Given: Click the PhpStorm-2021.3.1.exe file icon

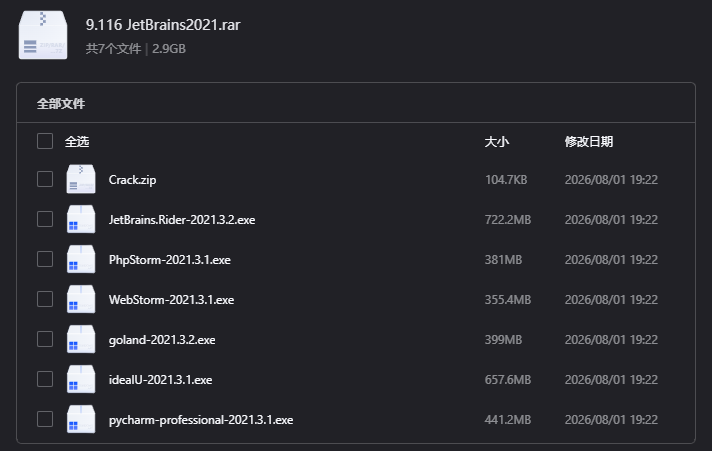Looking at the screenshot, I should (81, 259).
